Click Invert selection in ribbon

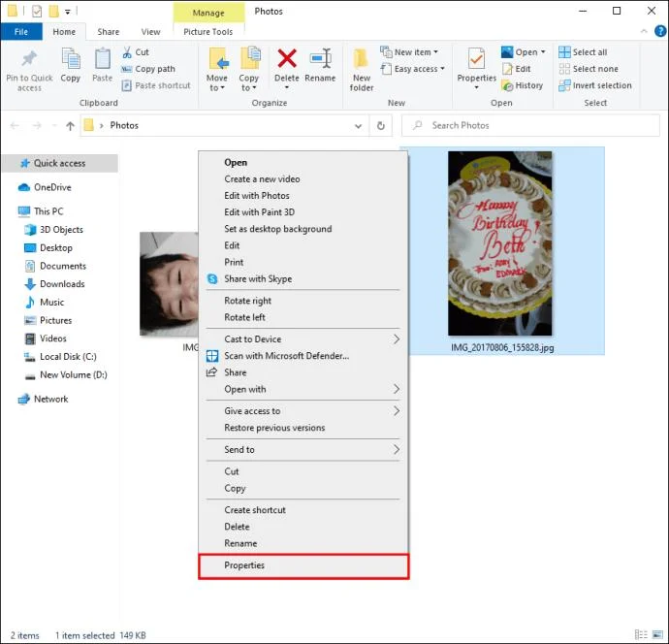(595, 85)
